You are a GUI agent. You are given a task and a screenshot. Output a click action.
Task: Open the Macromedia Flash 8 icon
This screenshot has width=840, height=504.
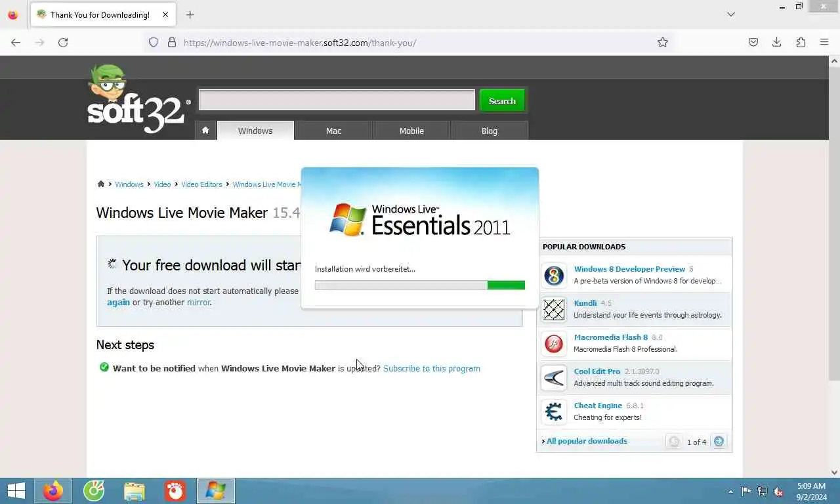554,343
